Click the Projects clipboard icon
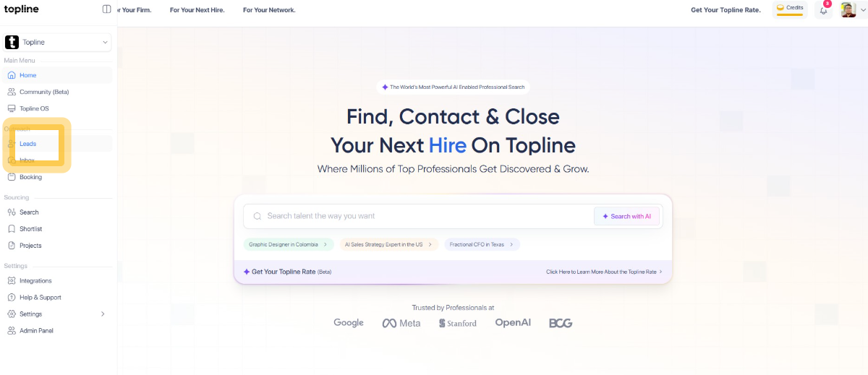868x375 pixels. point(12,246)
